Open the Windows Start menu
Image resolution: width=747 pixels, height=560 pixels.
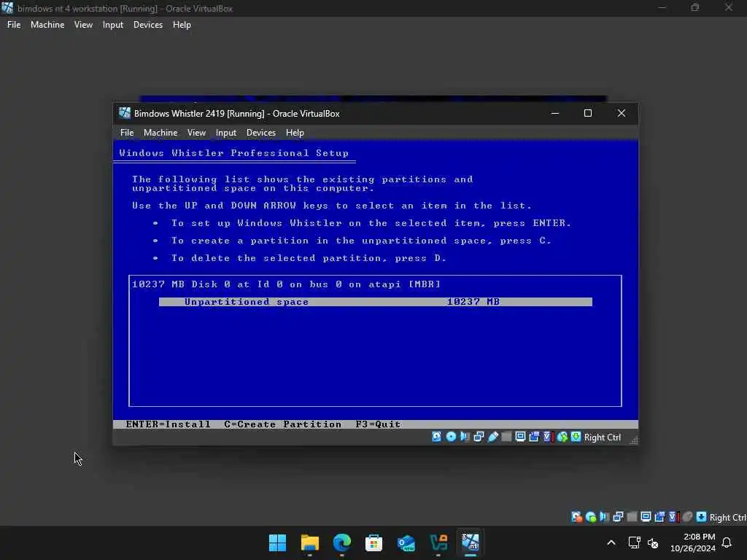[x=277, y=542]
